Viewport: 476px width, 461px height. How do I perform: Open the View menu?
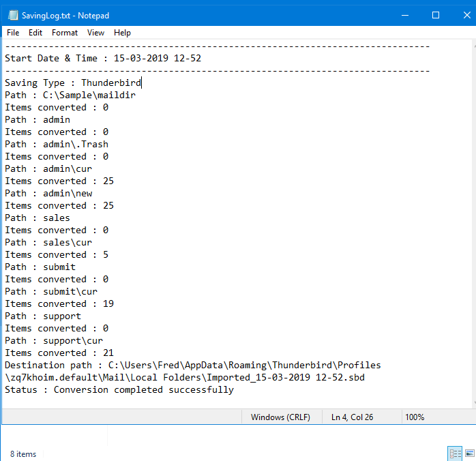coord(95,33)
